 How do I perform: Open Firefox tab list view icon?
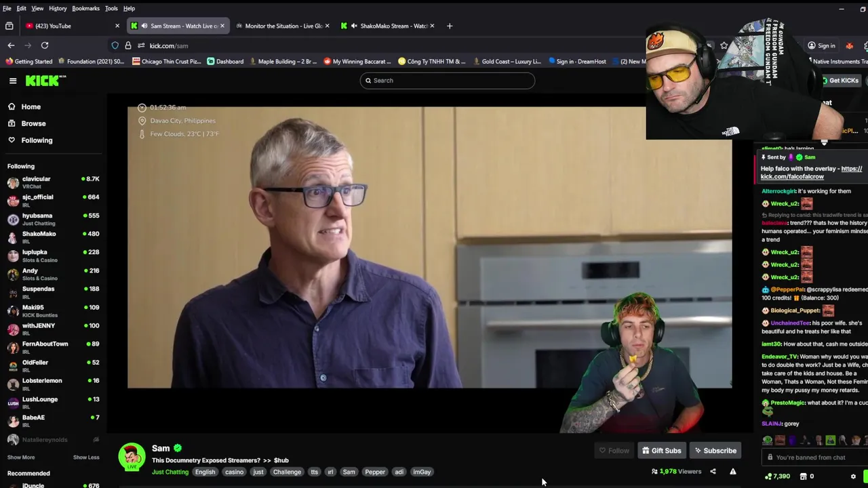pyautogui.click(x=9, y=26)
